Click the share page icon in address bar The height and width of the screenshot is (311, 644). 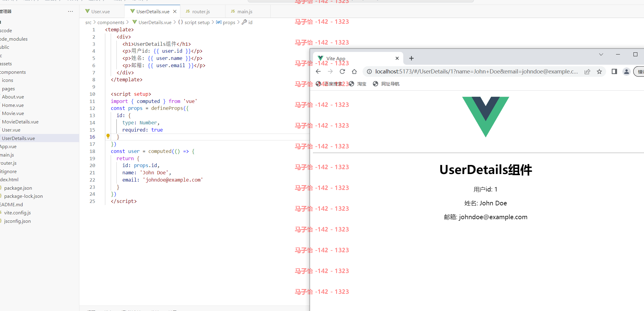(x=587, y=71)
